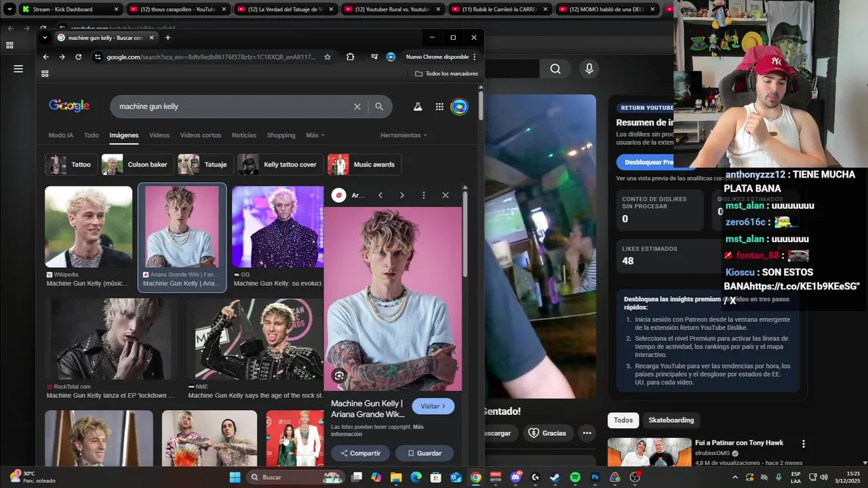Open Steam from the taskbar
The image size is (868, 488).
click(555, 477)
